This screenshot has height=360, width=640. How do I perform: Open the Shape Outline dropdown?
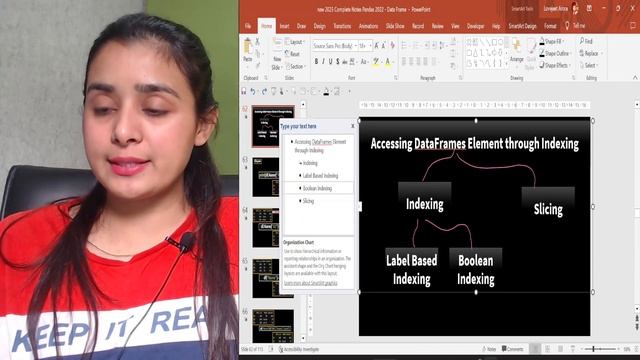(555, 53)
